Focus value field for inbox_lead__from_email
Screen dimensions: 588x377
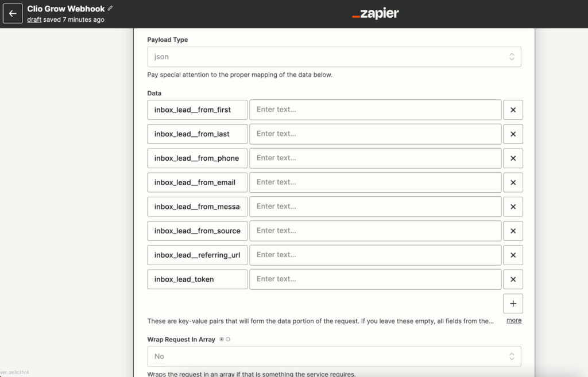pyautogui.click(x=375, y=182)
